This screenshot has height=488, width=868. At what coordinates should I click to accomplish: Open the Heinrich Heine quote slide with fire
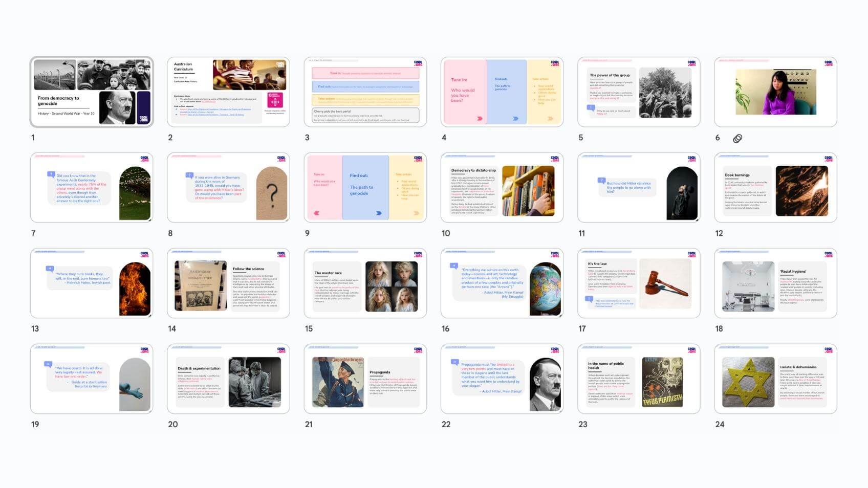pos(92,283)
